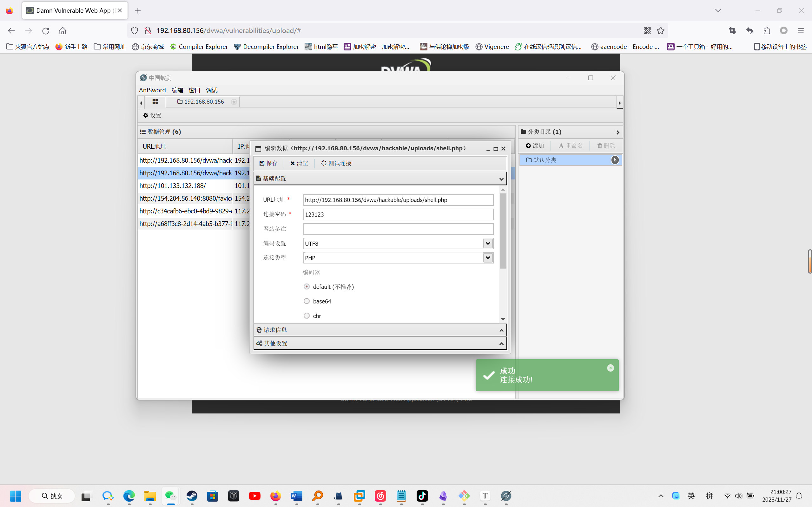This screenshot has width=812, height=507.
Task: Open WeChat from taskbar
Action: 171,496
